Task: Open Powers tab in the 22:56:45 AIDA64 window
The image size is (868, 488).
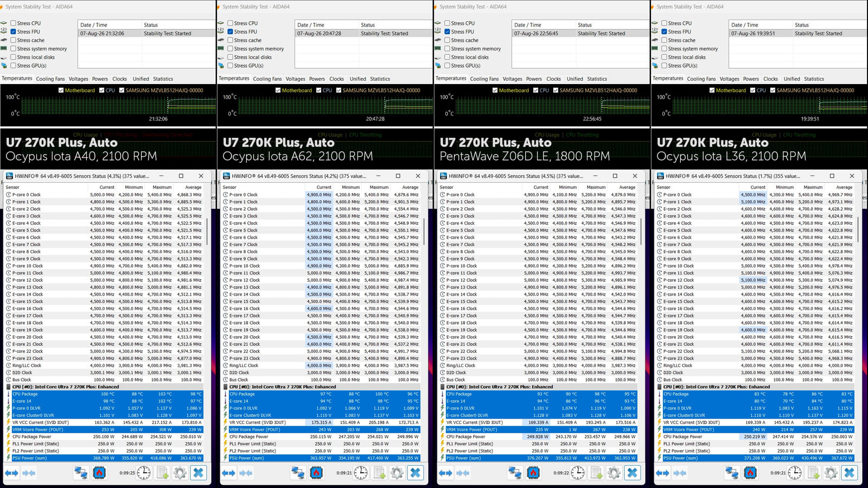Action: click(534, 79)
